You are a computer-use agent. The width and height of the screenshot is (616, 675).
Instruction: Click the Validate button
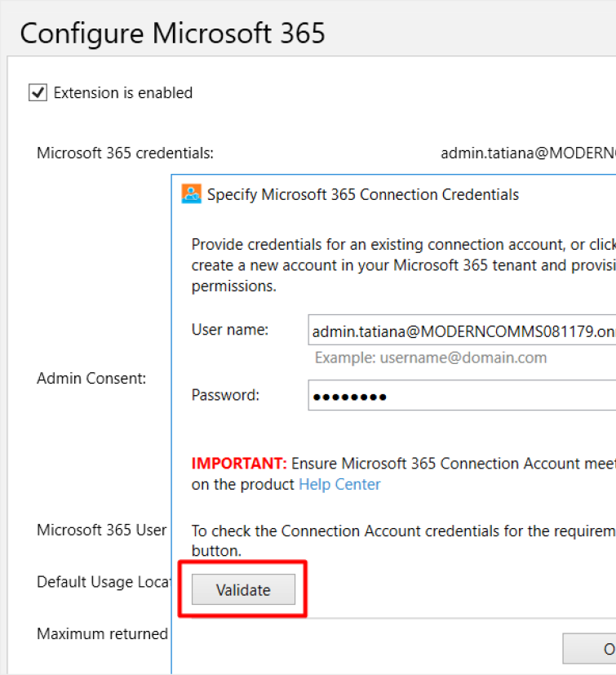tap(243, 589)
